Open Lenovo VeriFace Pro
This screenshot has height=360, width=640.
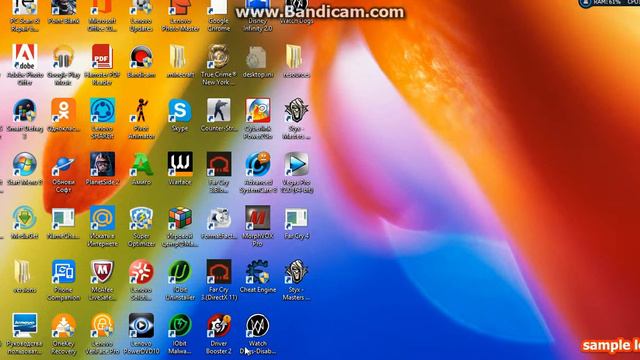[x=102, y=334]
